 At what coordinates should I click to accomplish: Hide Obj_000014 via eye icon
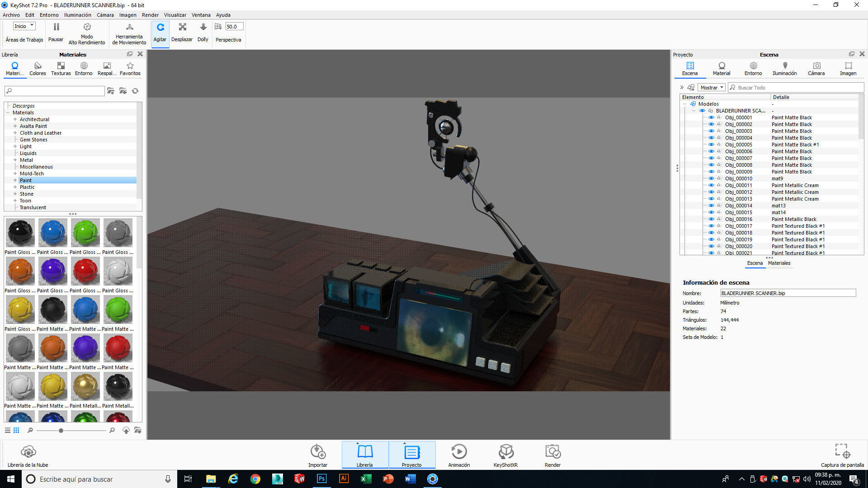pyautogui.click(x=711, y=206)
